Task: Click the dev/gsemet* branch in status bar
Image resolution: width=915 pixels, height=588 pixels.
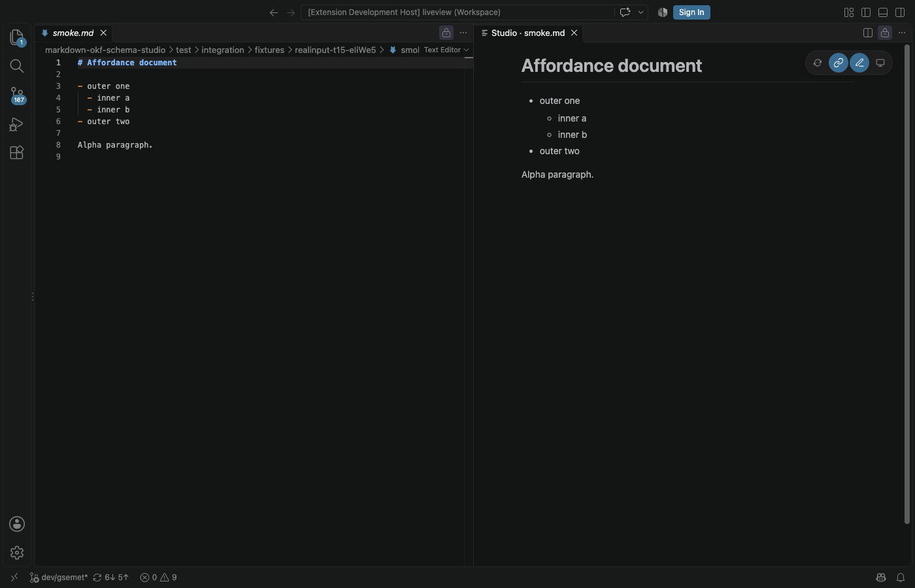Action: pos(58,578)
